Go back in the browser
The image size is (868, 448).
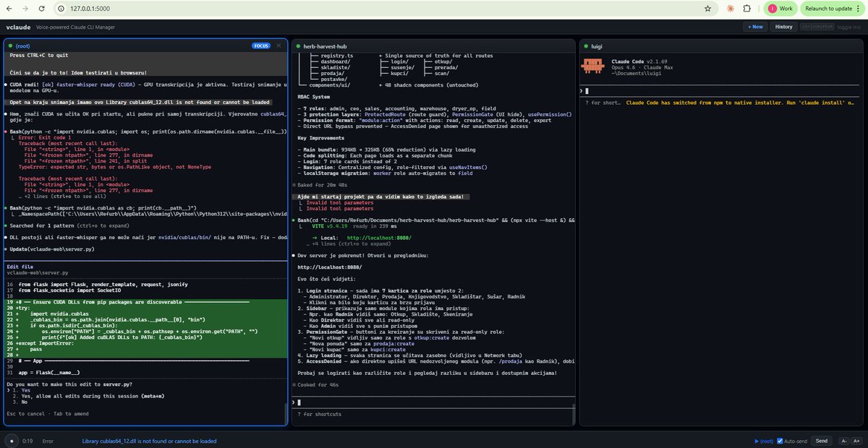tap(10, 8)
